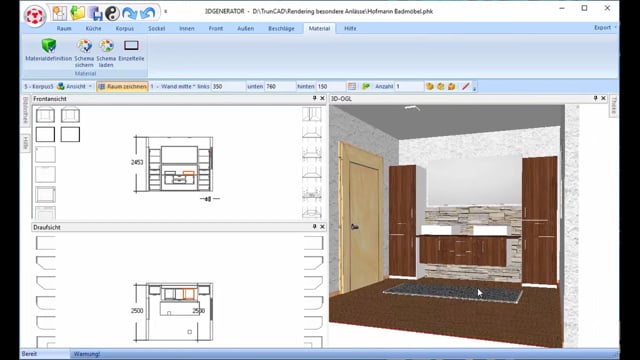The image size is (640, 360).
Task: Click the red pencil icon in the toolbar
Action: pos(465,86)
